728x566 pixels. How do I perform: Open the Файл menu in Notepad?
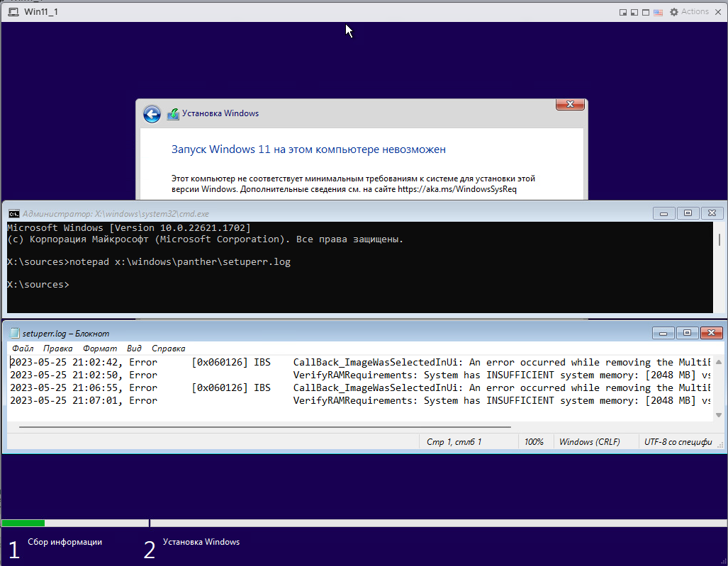tap(23, 349)
